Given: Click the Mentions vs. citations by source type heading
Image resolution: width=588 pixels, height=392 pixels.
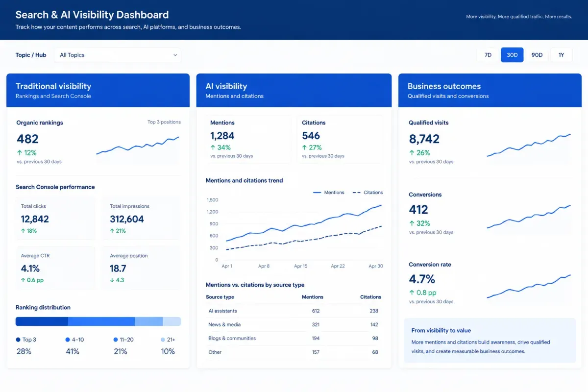Looking at the screenshot, I should pos(255,285).
